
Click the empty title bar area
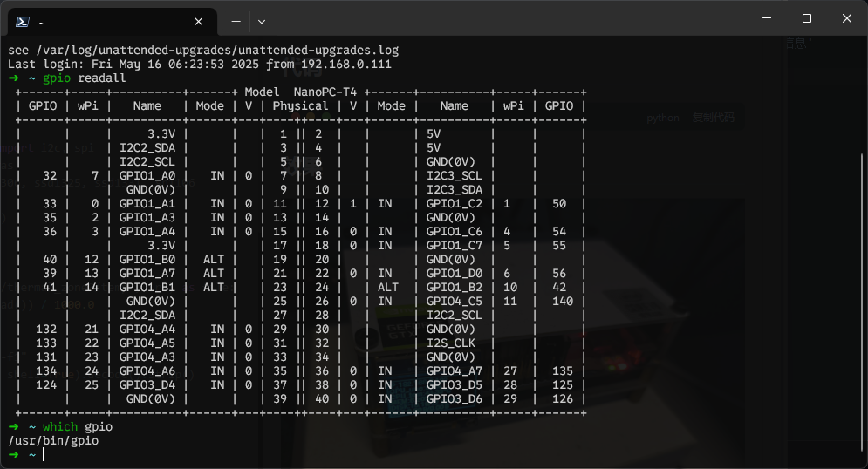506,21
